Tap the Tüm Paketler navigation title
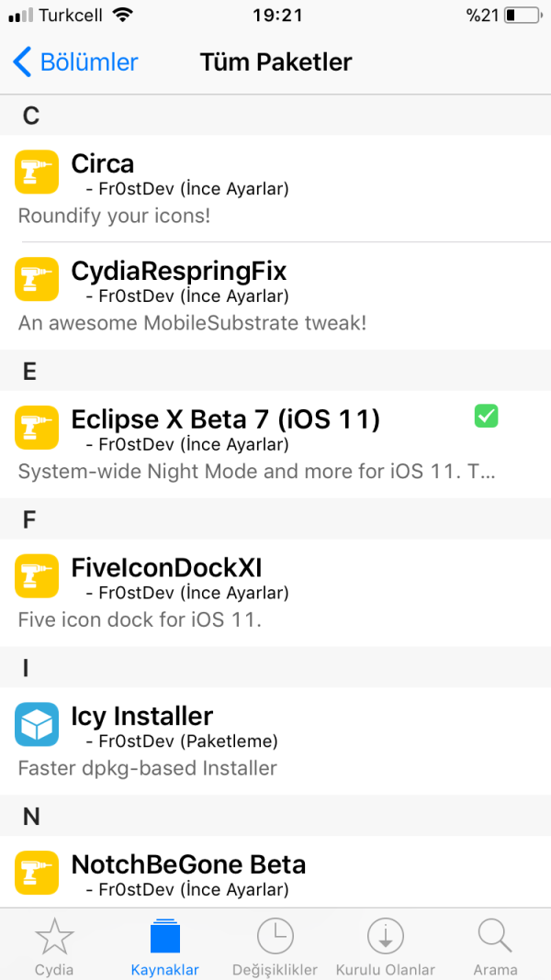The image size is (551, 980). pyautogui.click(x=275, y=62)
